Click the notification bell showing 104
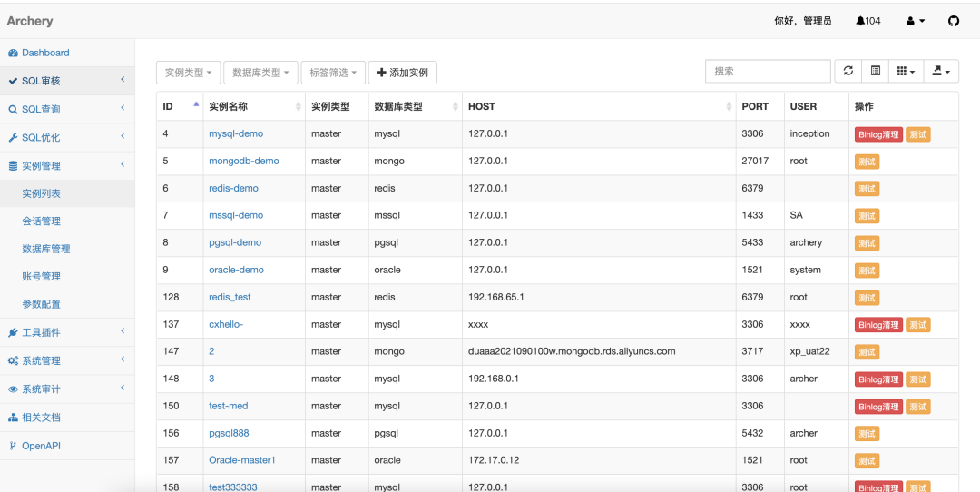Screen dimensions: 980x492 point(868,21)
